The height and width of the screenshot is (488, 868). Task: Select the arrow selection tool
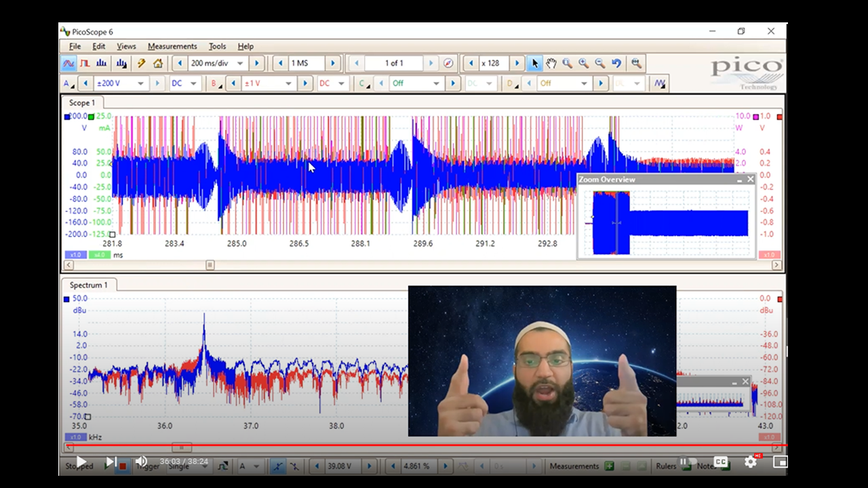pyautogui.click(x=535, y=63)
